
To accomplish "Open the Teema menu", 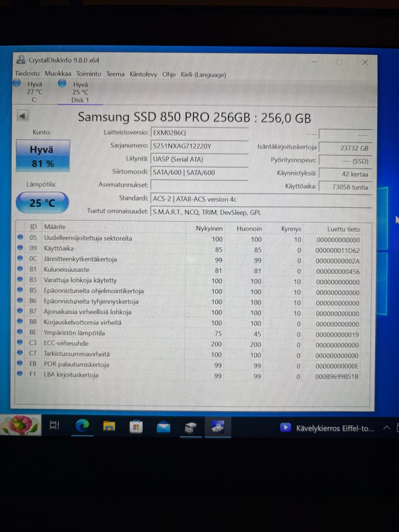I will click(x=115, y=74).
